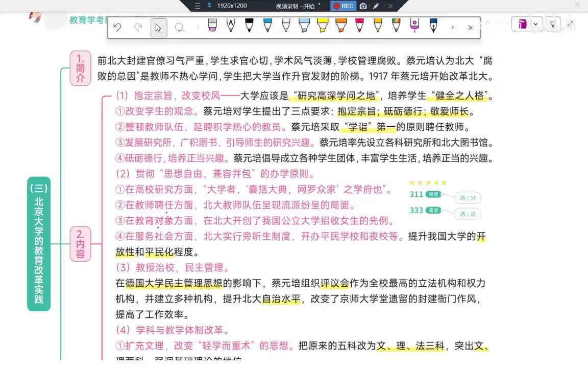
Task: Pick the eraser tool
Action: [212, 26]
